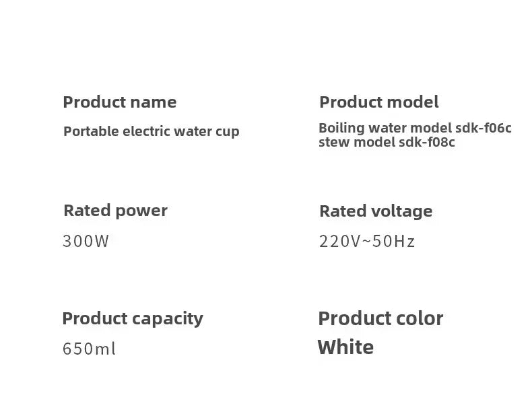Click the 50Hz frequency text
This screenshot has height=393, width=532.
click(x=394, y=242)
